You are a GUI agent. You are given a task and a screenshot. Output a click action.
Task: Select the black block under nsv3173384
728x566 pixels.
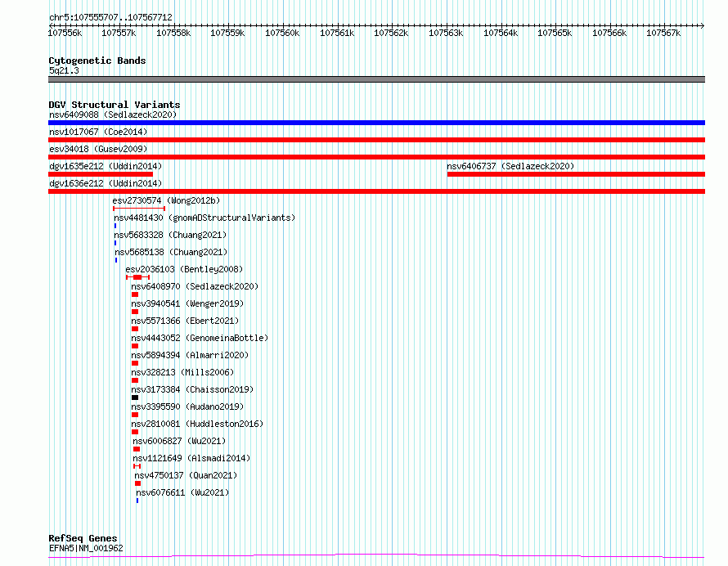(x=135, y=398)
